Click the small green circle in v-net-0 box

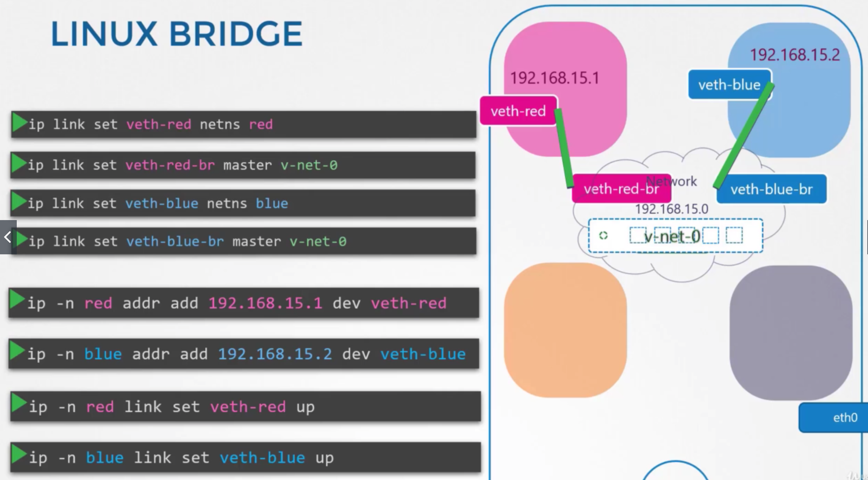[x=603, y=235]
